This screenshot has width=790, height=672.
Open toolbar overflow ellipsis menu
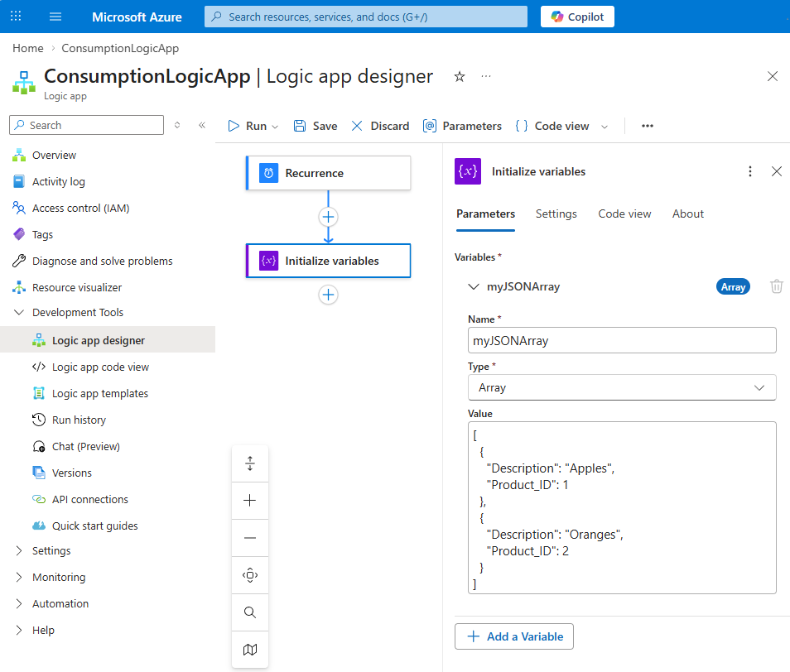[x=648, y=126]
